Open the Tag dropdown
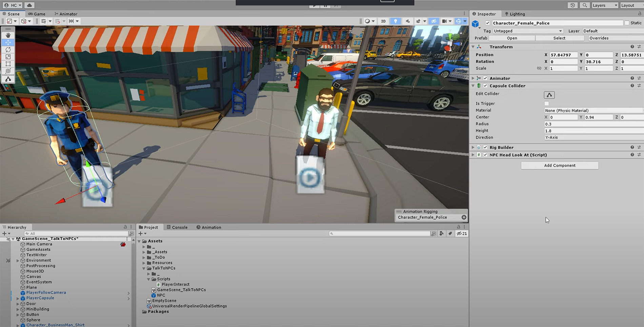 pos(527,31)
